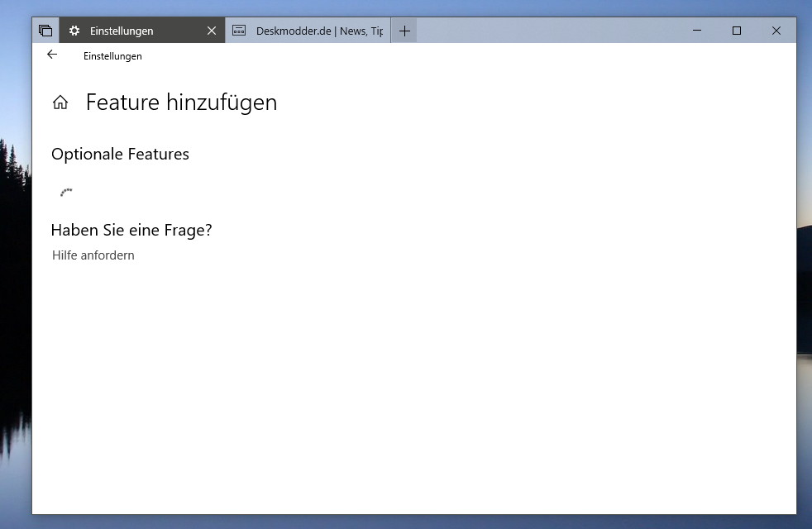Open the tab overview icon in title bar
This screenshot has width=812, height=529.
coord(45,31)
